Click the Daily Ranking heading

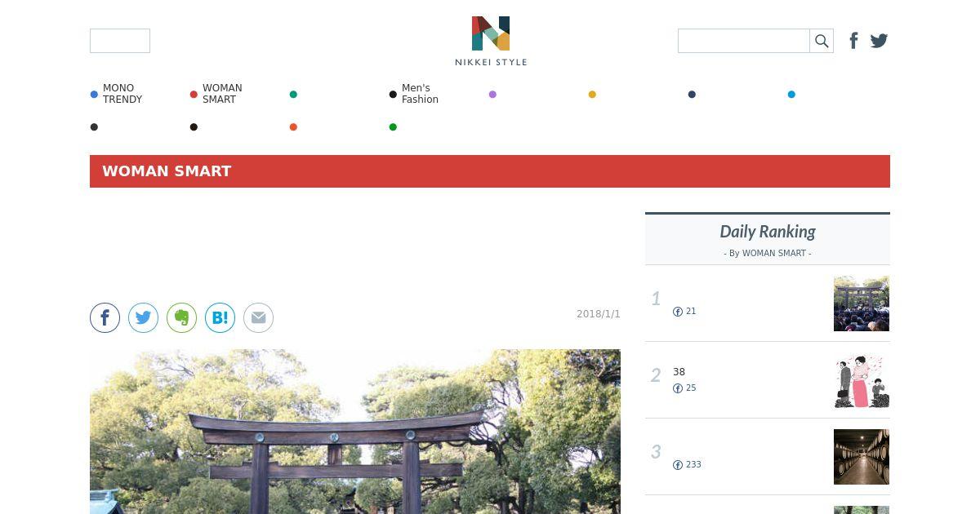768,232
